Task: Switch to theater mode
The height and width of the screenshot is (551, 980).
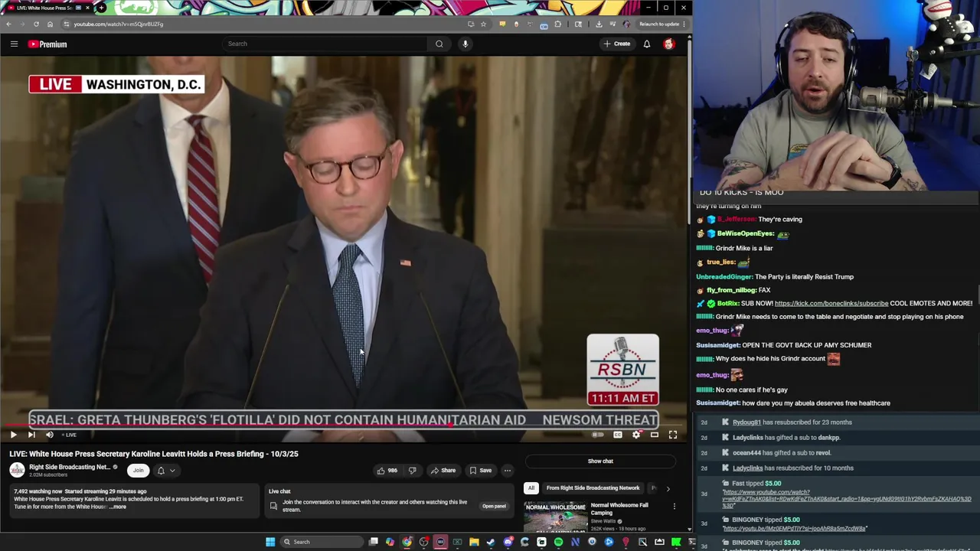Action: tap(655, 435)
